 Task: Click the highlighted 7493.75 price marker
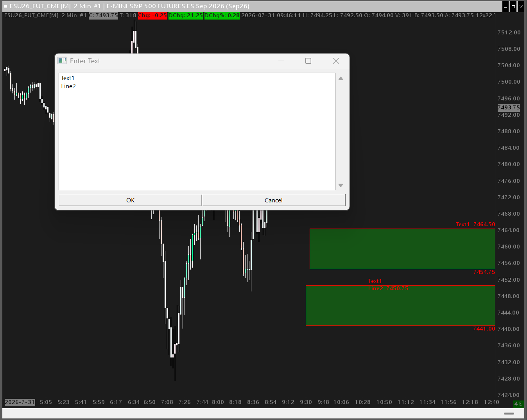point(509,107)
